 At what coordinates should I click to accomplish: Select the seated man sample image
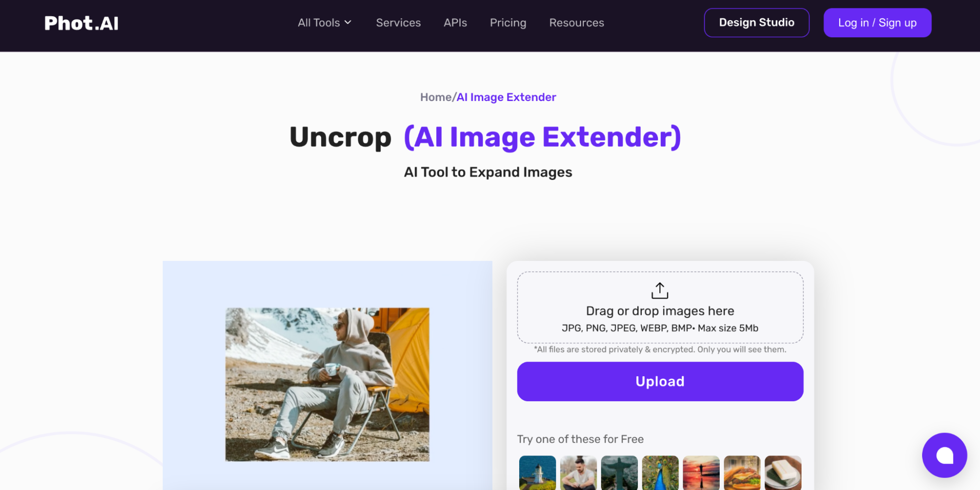[578, 473]
